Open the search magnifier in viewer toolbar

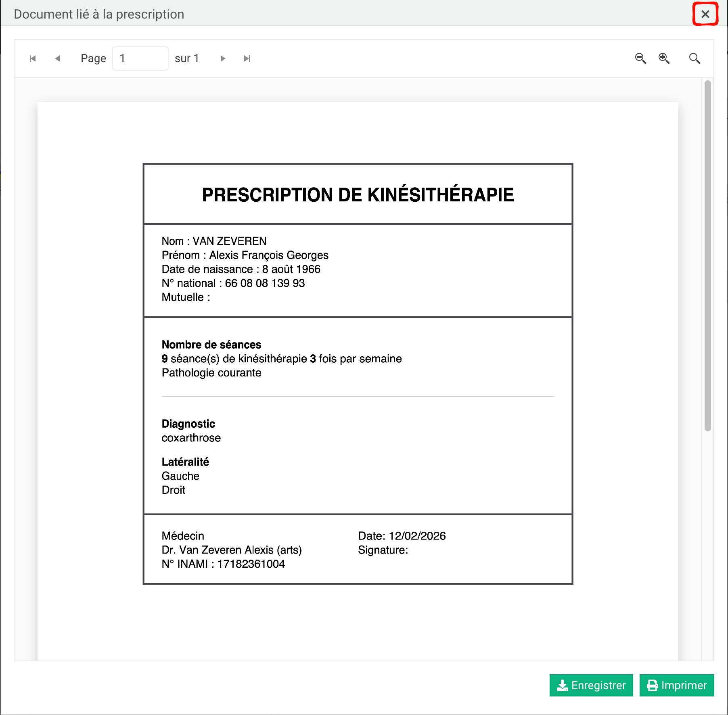tap(695, 59)
